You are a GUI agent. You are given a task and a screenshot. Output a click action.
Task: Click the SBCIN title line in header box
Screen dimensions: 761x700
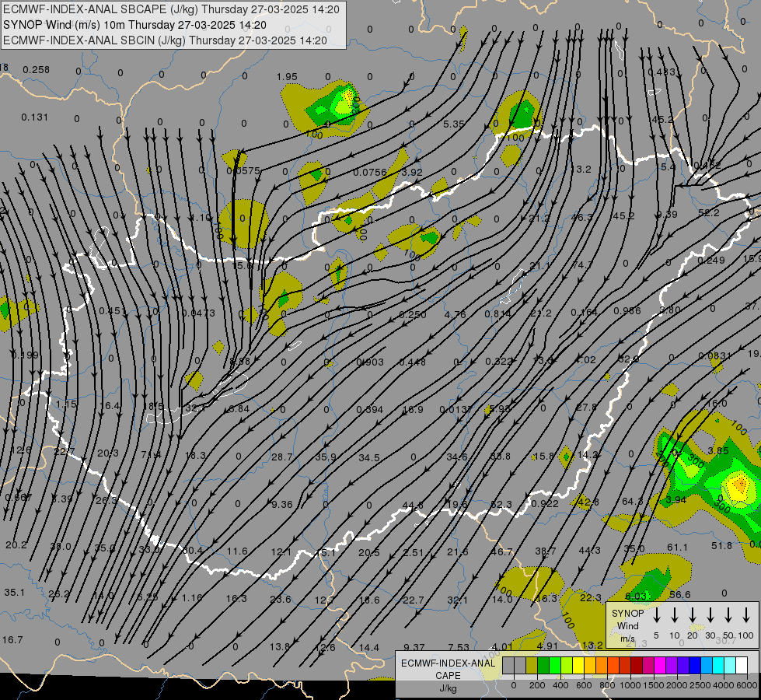pos(165,40)
